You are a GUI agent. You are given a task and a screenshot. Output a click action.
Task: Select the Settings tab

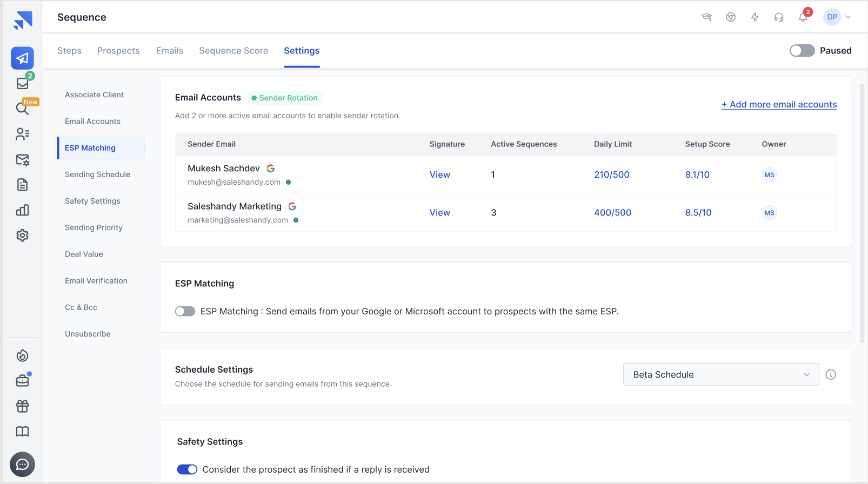click(x=302, y=51)
